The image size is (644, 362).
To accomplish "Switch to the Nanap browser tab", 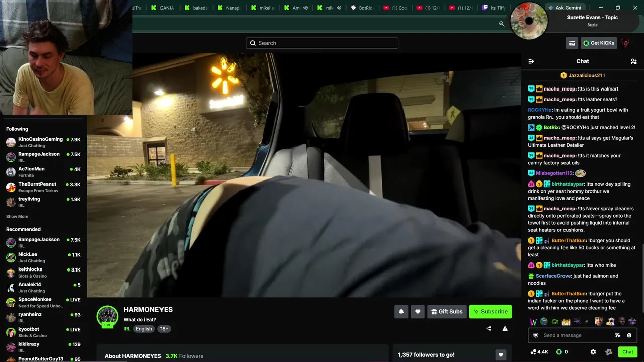I will coord(229,8).
